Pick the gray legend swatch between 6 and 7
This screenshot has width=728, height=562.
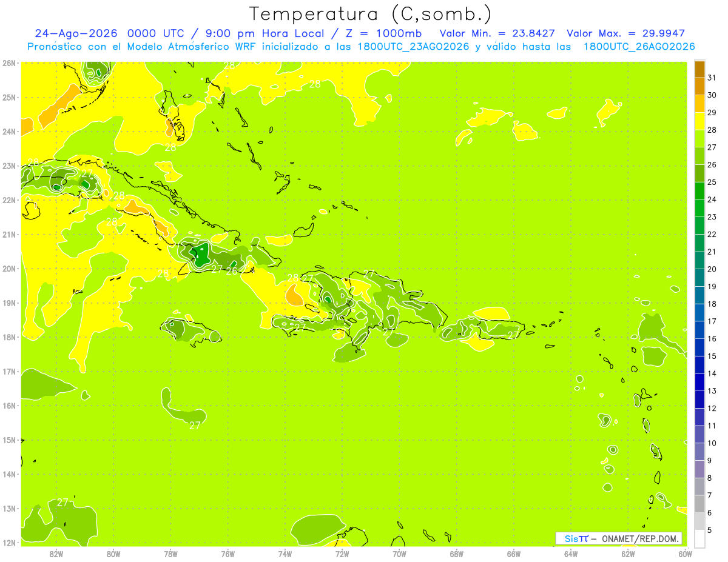[699, 504]
